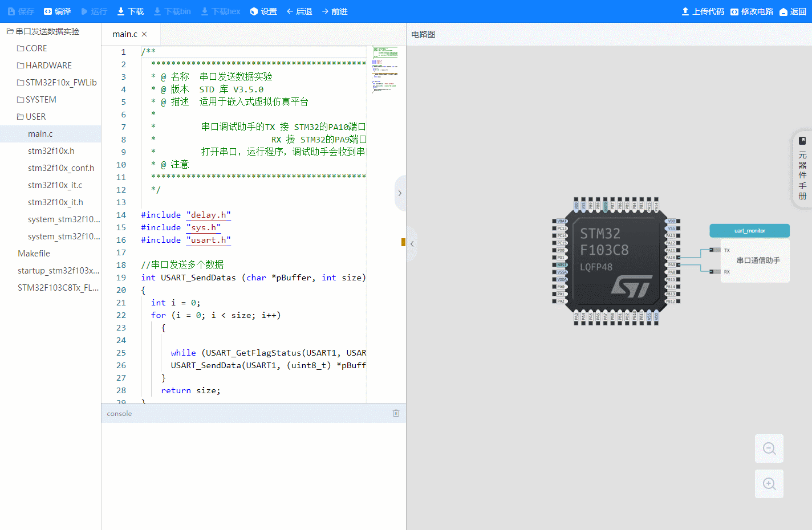The height and width of the screenshot is (530, 812).
Task: Expand the HARDWARE folder
Action: 44,66
